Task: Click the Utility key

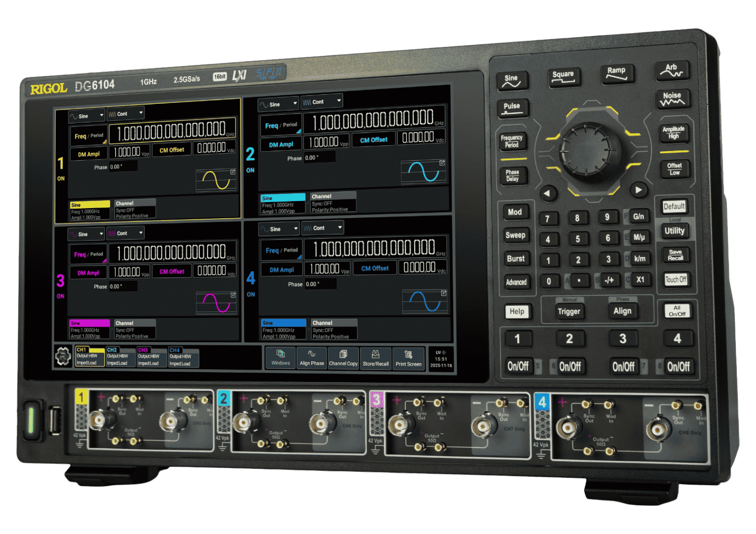Action: [x=674, y=231]
